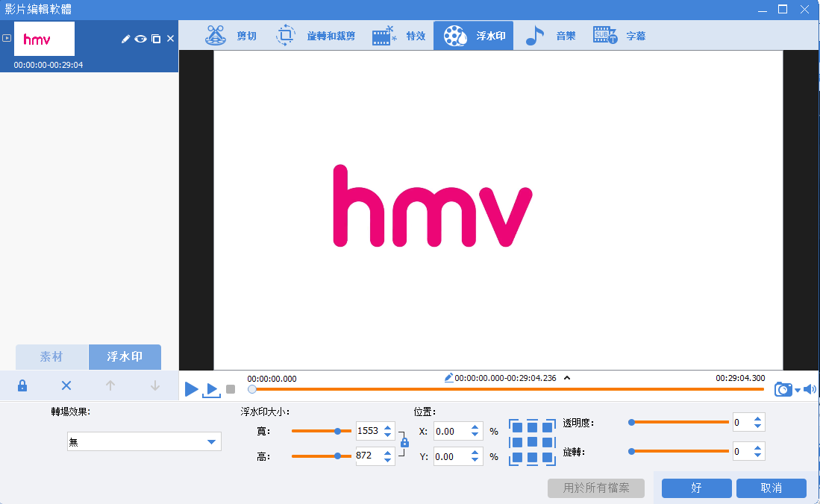The width and height of the screenshot is (820, 504).
Task: Increase the 透明度 value with its up arrow
Action: 758,419
